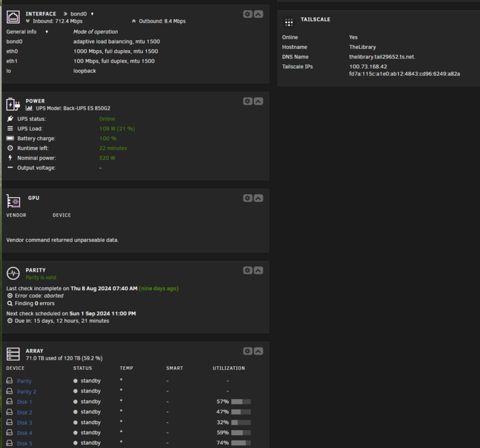
Task: Click the nominal power value 520 W
Action: point(107,158)
